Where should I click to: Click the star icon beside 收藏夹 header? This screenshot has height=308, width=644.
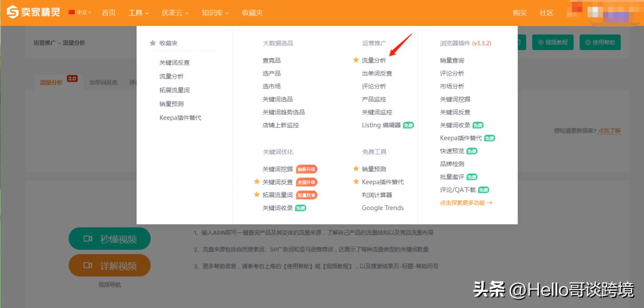point(152,42)
